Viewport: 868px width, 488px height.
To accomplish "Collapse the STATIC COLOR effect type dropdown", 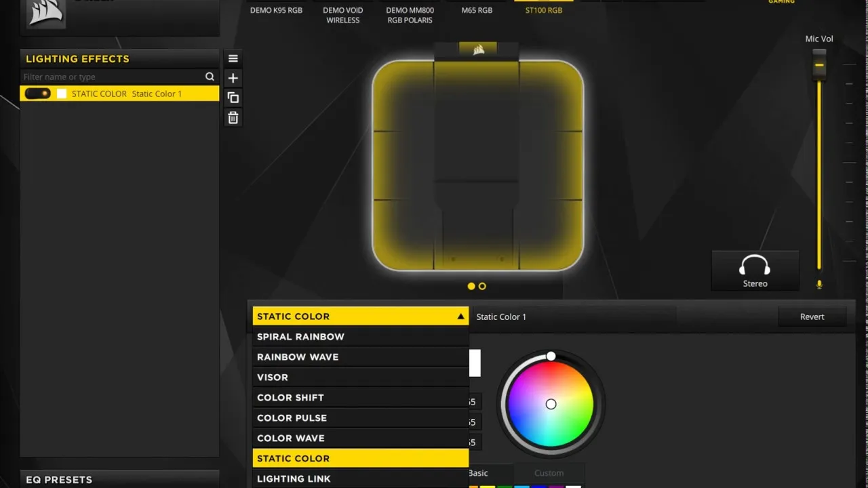I will (x=360, y=316).
